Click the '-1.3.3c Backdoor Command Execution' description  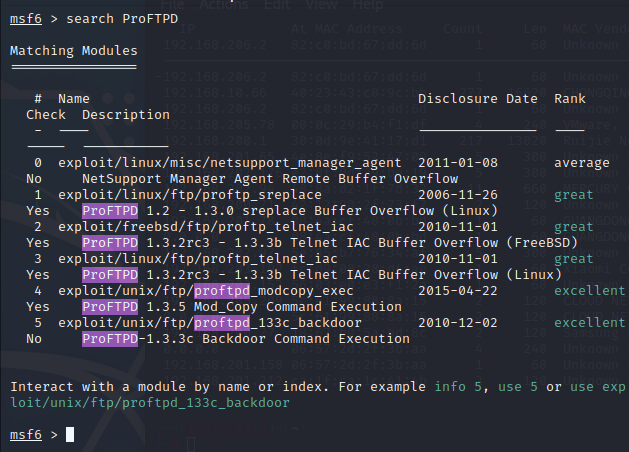274,339
